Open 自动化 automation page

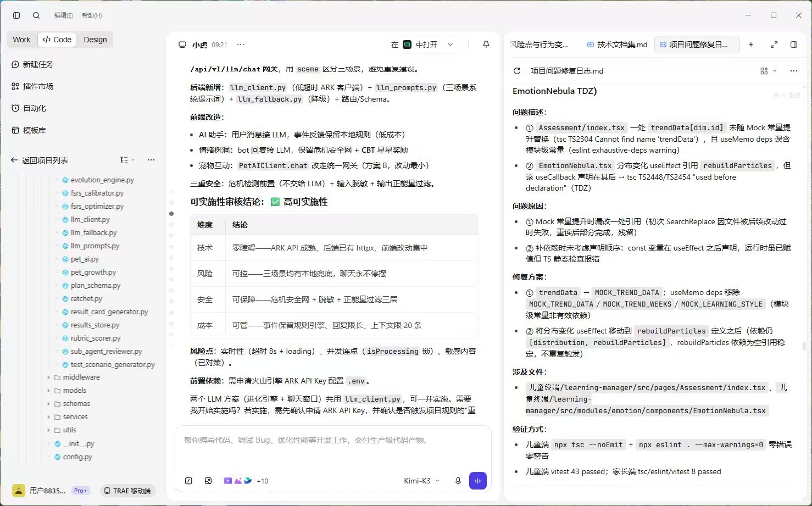pyautogui.click(x=29, y=108)
